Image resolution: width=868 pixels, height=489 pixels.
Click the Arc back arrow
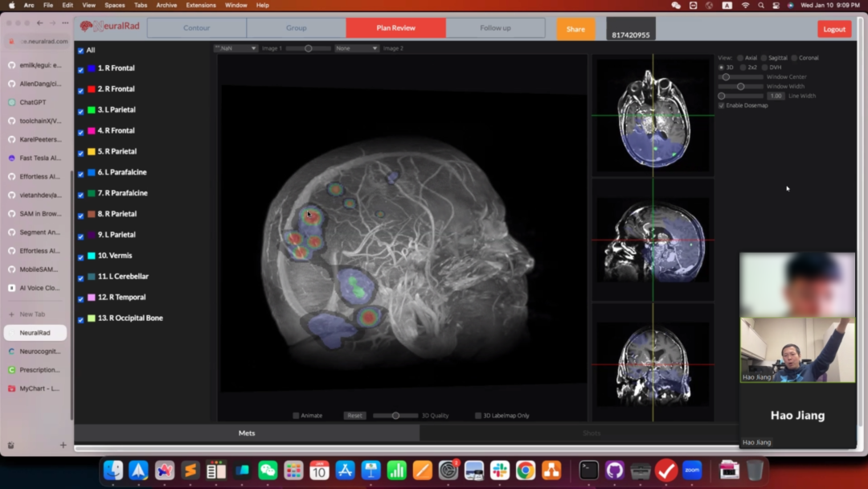tap(40, 23)
